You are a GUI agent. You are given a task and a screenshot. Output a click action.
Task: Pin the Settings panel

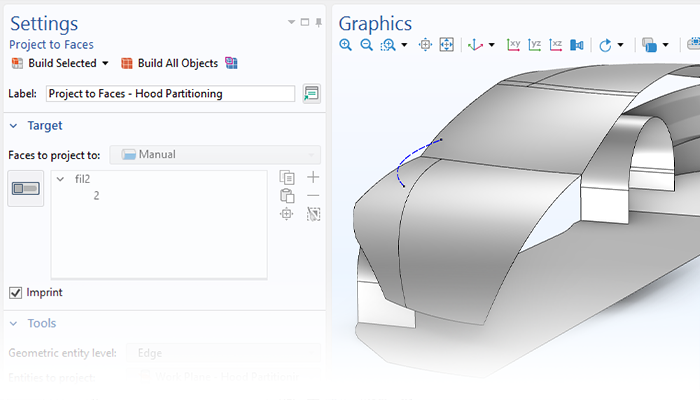[x=318, y=22]
